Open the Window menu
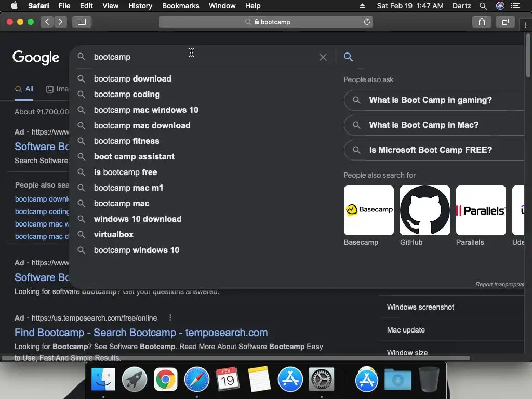 click(222, 6)
